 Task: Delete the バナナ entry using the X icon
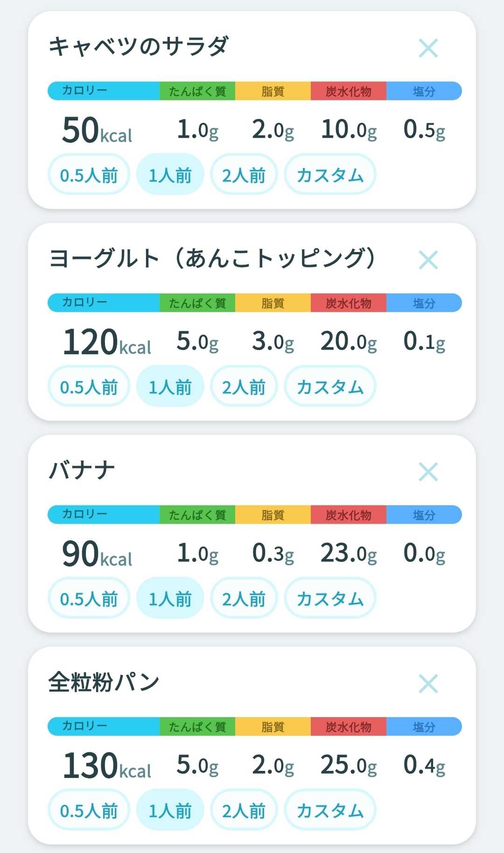click(x=428, y=472)
